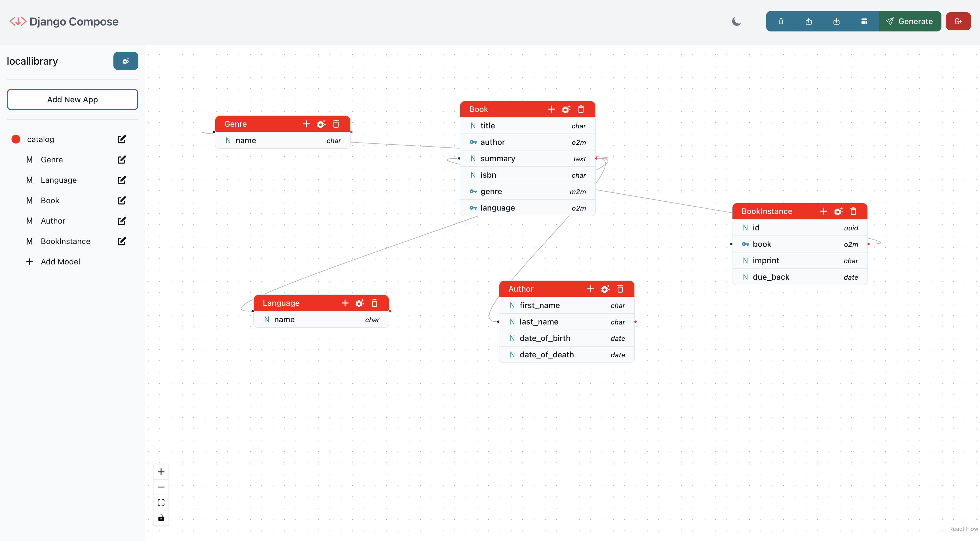Auto-arrange the layout with the panel icon
Screen dimensions: 980x541
pyautogui.click(x=864, y=21)
